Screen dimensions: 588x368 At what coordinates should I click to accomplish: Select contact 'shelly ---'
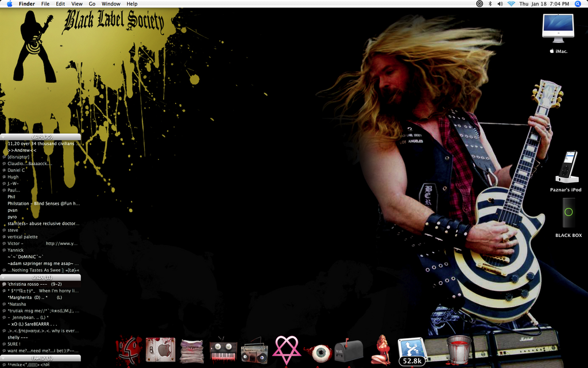pos(41,338)
